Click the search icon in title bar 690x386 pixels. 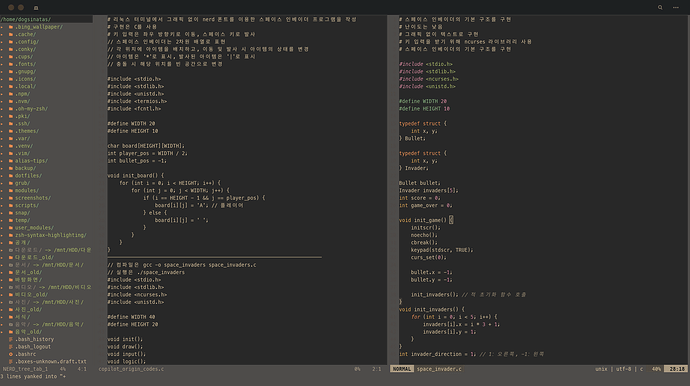660,7
